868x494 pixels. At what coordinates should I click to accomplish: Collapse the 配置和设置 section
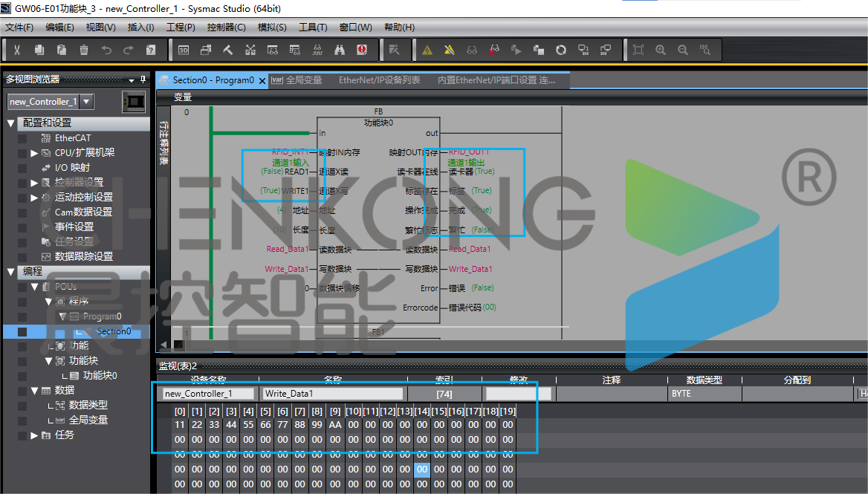click(x=10, y=123)
